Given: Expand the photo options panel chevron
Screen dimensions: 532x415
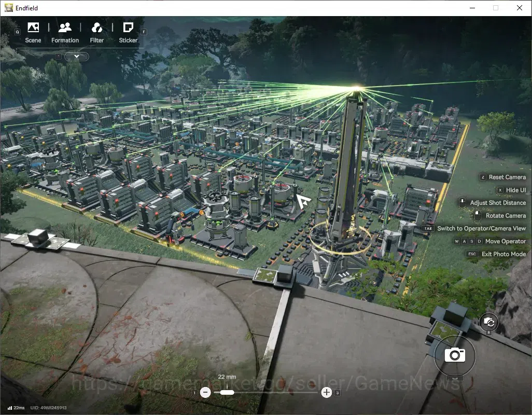Looking at the screenshot, I should pos(77,57).
